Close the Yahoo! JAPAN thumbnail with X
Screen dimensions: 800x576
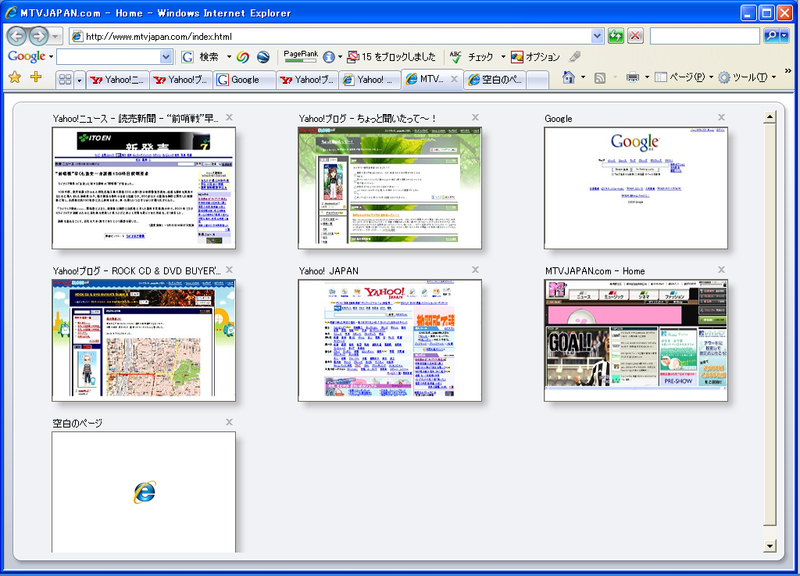(x=475, y=269)
